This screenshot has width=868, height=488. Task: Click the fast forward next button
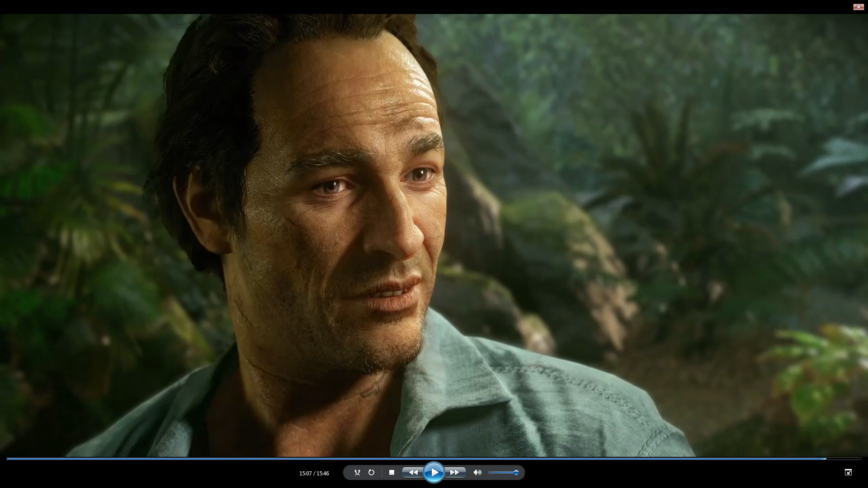(x=455, y=473)
